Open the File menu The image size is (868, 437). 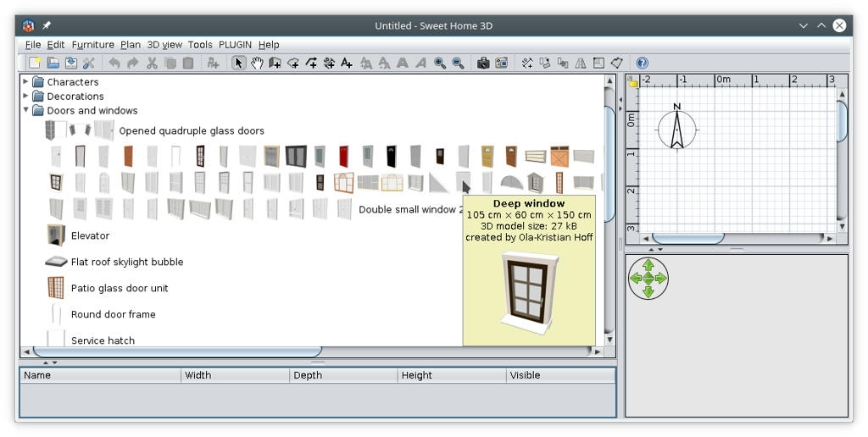point(33,45)
